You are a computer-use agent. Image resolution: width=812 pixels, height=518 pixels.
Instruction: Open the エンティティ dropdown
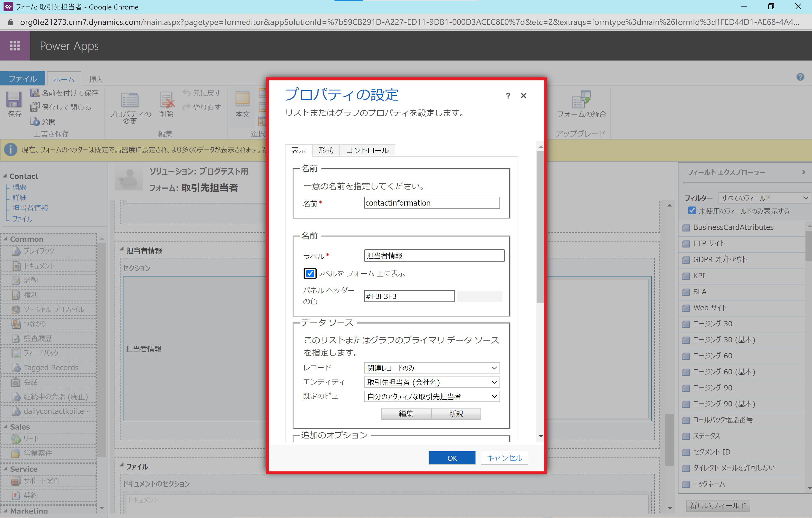(432, 382)
